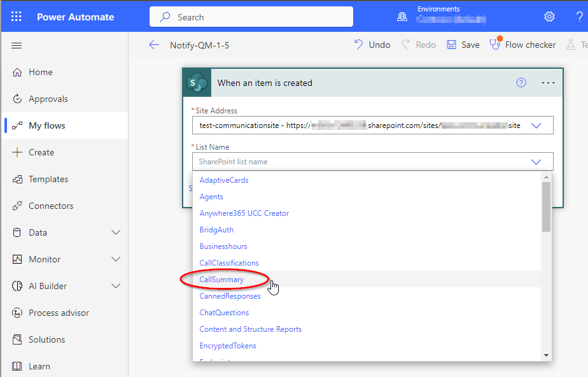Click the Save disk icon
Screen dimensions: 588x377
click(x=452, y=45)
